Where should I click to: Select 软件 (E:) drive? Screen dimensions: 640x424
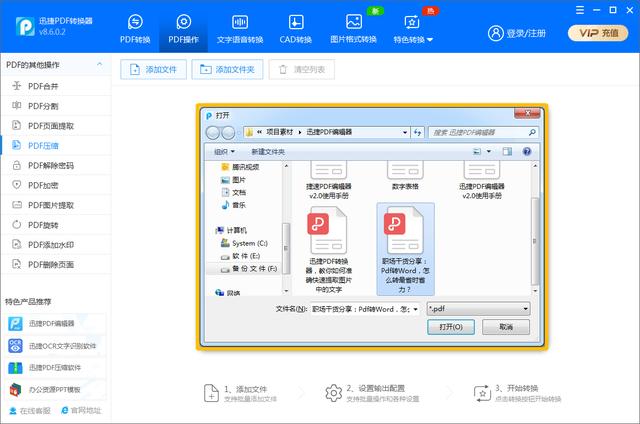240,256
